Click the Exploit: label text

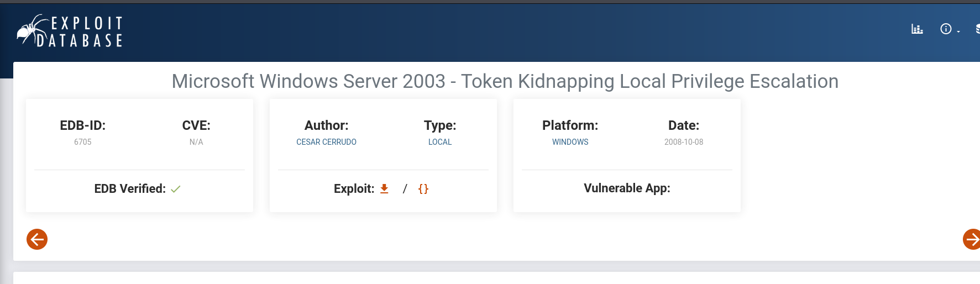point(354,189)
